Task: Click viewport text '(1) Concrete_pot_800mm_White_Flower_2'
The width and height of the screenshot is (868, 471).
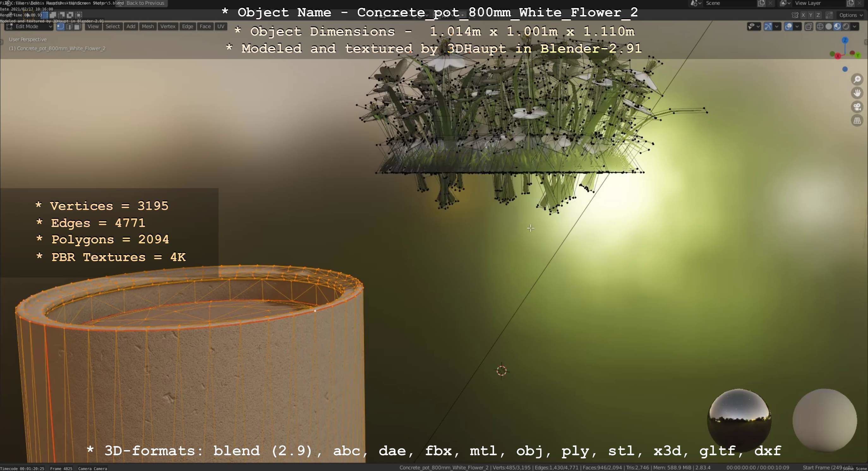Action: (x=57, y=49)
